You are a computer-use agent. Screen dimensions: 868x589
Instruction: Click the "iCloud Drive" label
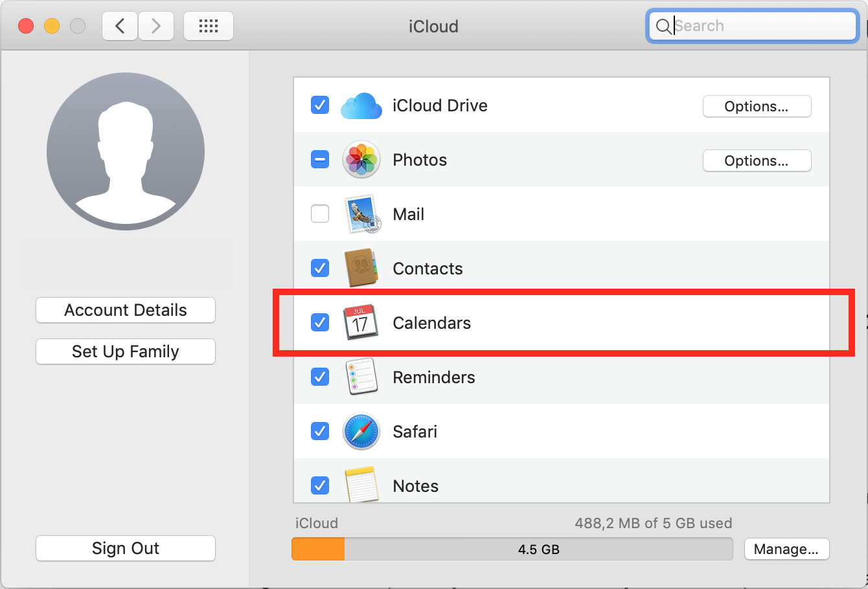(x=440, y=106)
